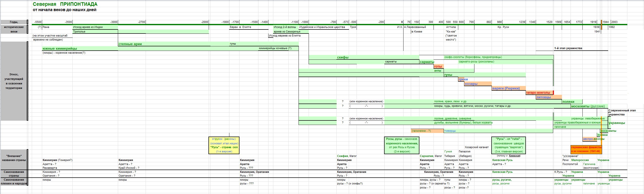Click the "Внешние названия страны" row header

tap(14, 158)
